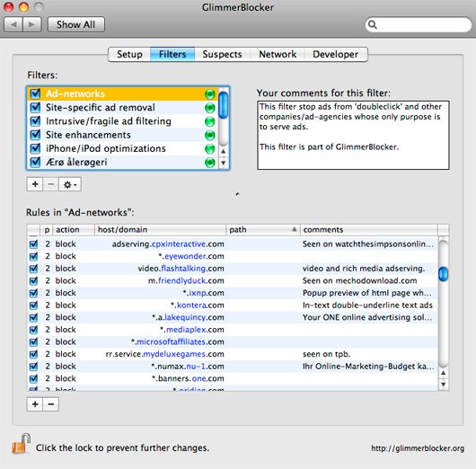Remove selected rule with minus button
The image size is (476, 469).
click(x=51, y=404)
